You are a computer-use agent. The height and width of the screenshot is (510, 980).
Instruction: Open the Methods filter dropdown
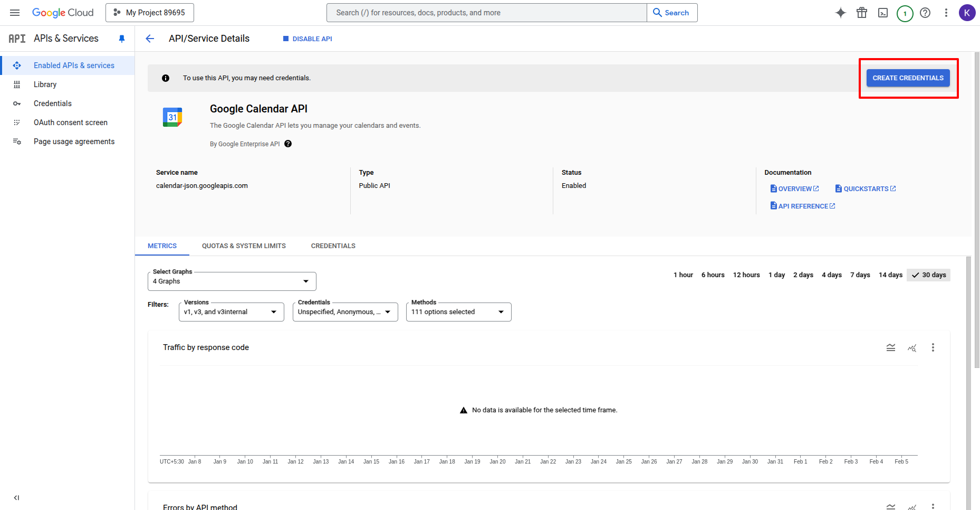click(x=459, y=312)
